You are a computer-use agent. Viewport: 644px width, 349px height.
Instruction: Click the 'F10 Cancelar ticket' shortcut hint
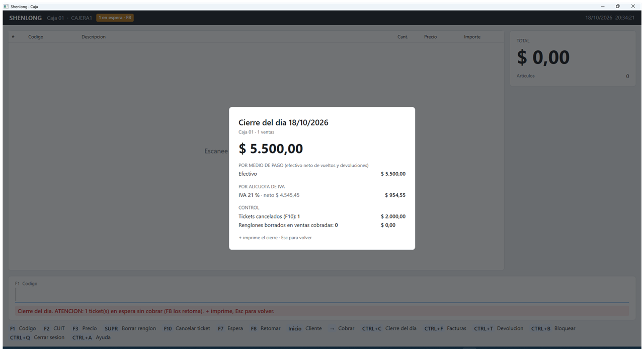187,328
